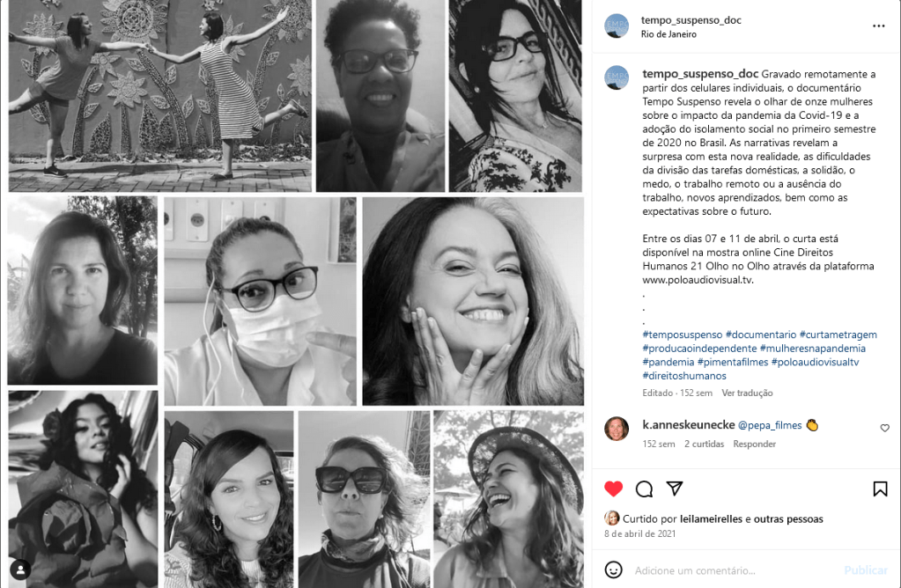The image size is (901, 588).
Task: Open the comment bubble icon
Action: (644, 489)
